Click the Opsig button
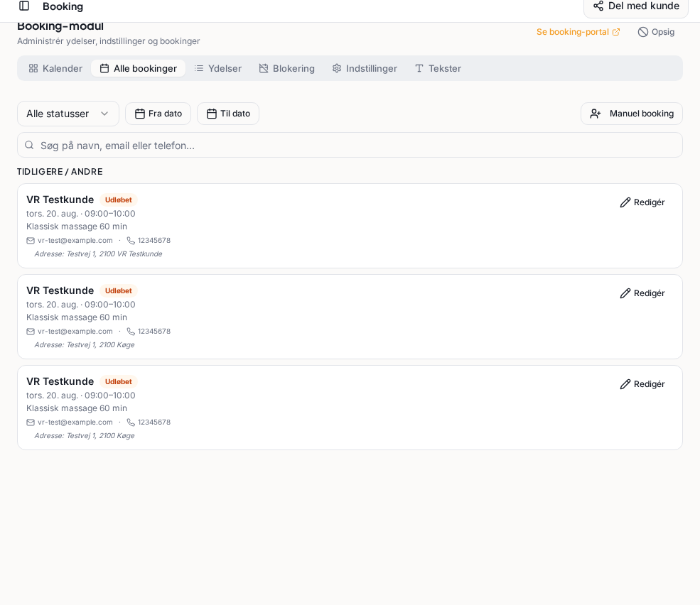The image size is (700, 605). pyautogui.click(x=656, y=32)
